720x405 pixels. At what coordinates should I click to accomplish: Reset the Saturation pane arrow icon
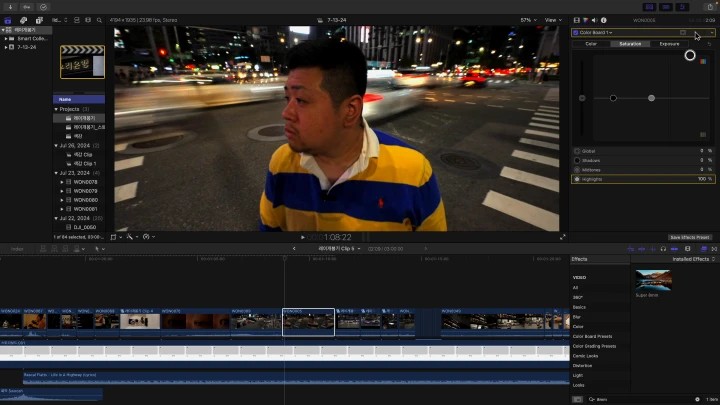709,44
